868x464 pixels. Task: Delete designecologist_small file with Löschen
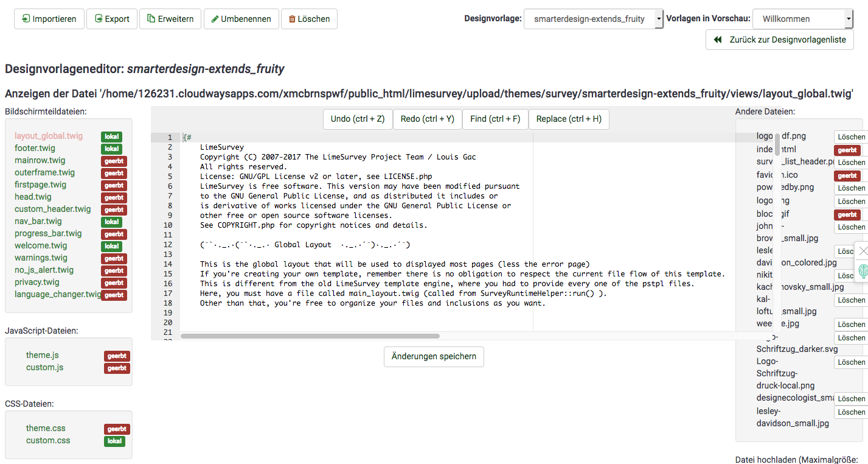[851, 399]
